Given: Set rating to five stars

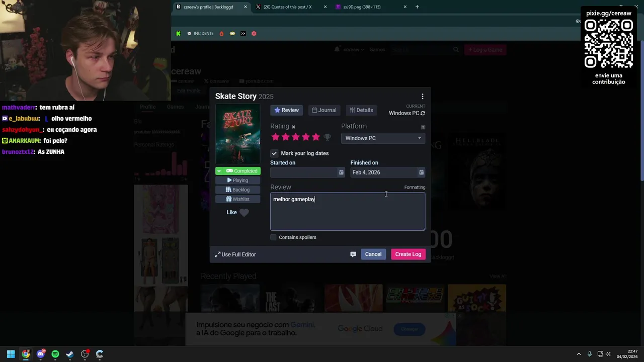Looking at the screenshot, I should pyautogui.click(x=315, y=137).
